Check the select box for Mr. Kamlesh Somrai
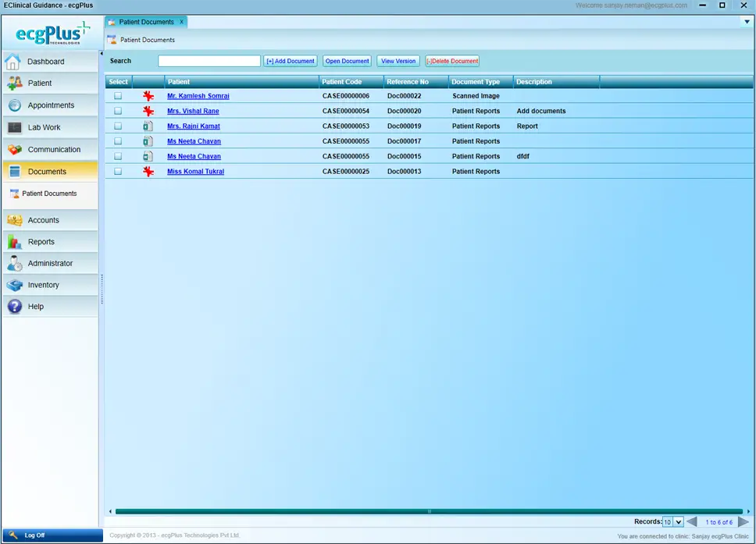756x544 pixels. 118,95
